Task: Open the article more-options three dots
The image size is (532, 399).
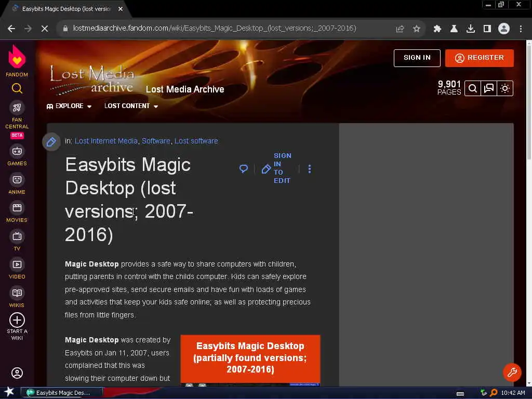Action: (x=310, y=169)
